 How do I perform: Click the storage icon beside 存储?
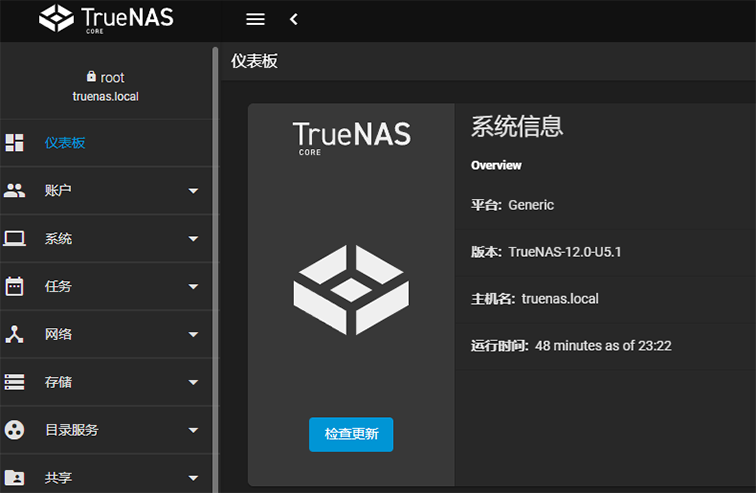(x=14, y=382)
